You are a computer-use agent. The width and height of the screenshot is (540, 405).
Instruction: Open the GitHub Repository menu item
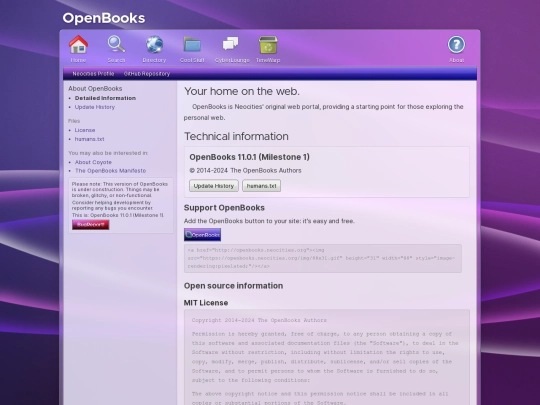[147, 74]
